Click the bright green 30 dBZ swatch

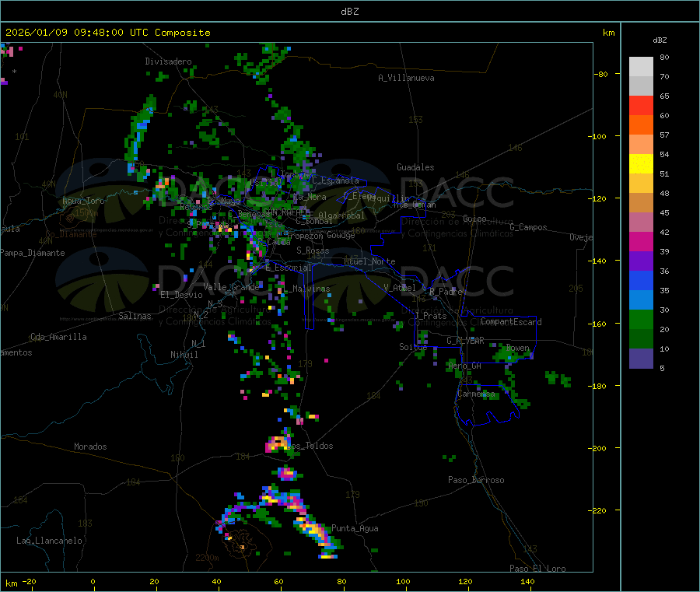click(641, 319)
